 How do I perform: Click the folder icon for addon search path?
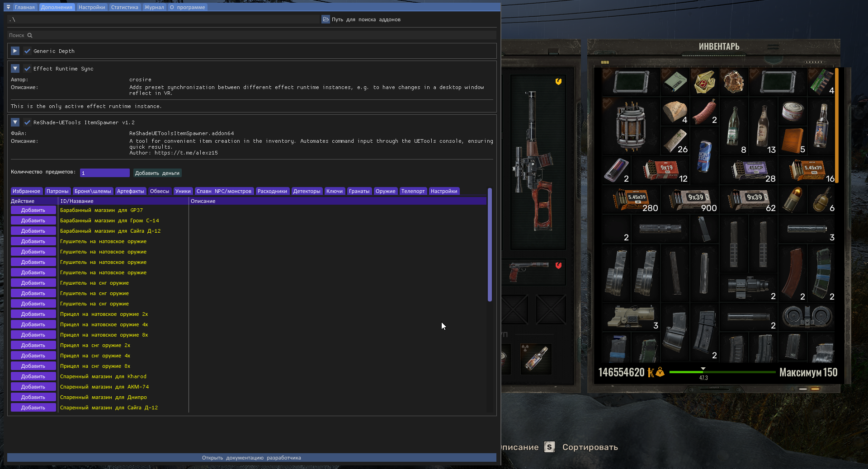(325, 19)
